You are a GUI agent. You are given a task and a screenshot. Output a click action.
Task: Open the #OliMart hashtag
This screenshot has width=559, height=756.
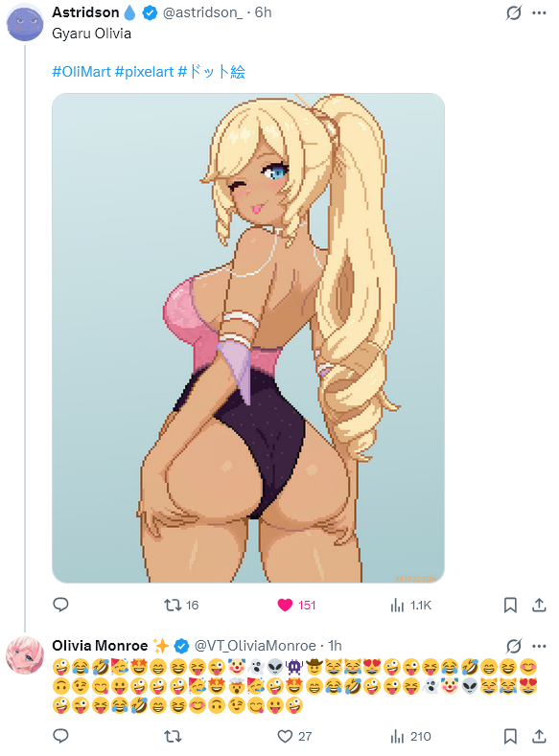point(82,72)
